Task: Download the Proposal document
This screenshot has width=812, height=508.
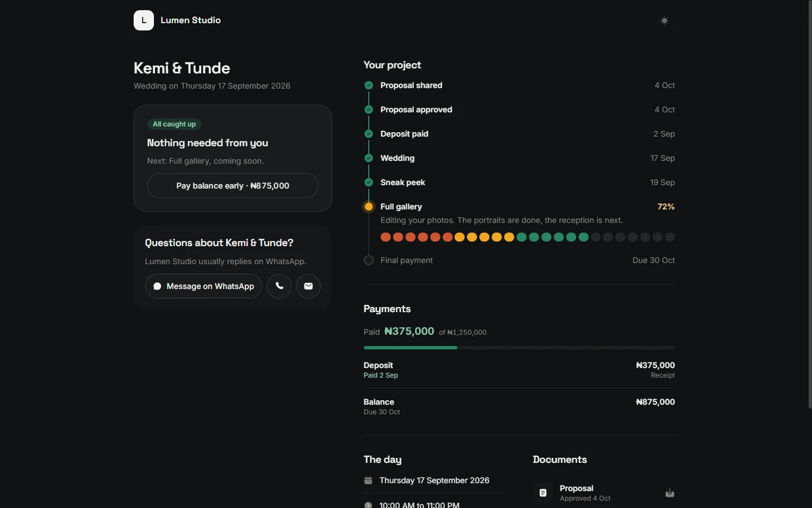Action: tap(670, 493)
